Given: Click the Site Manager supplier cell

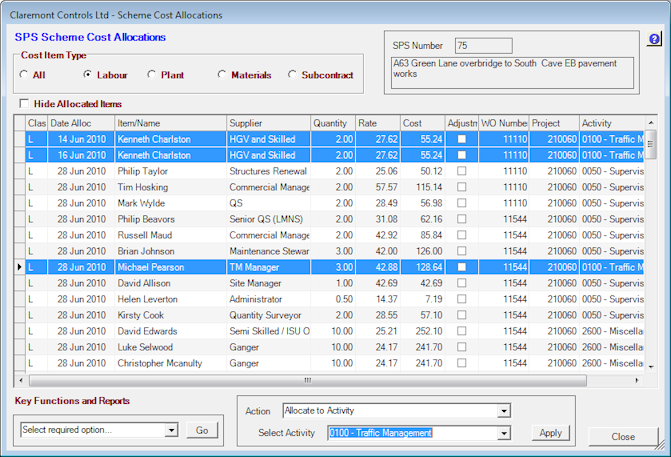Looking at the screenshot, I should [x=268, y=283].
